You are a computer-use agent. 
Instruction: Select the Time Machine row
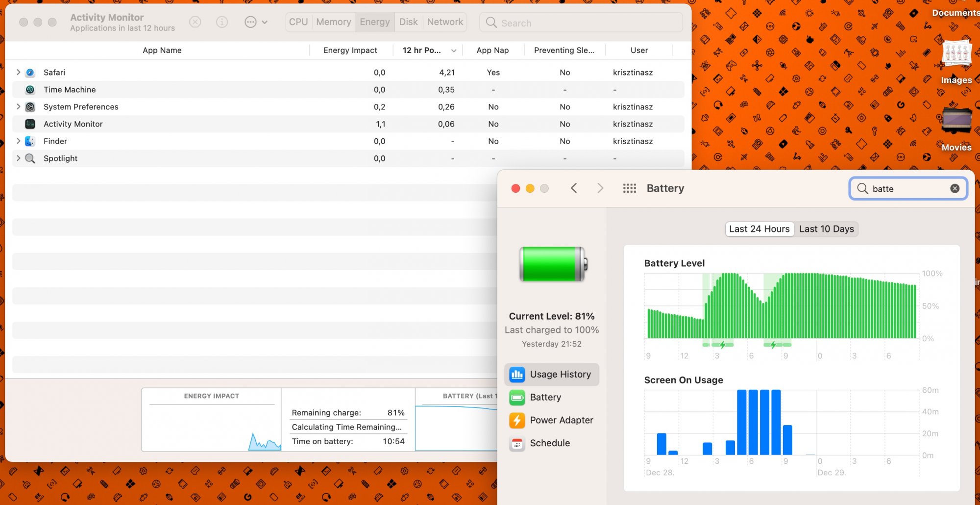click(348, 90)
